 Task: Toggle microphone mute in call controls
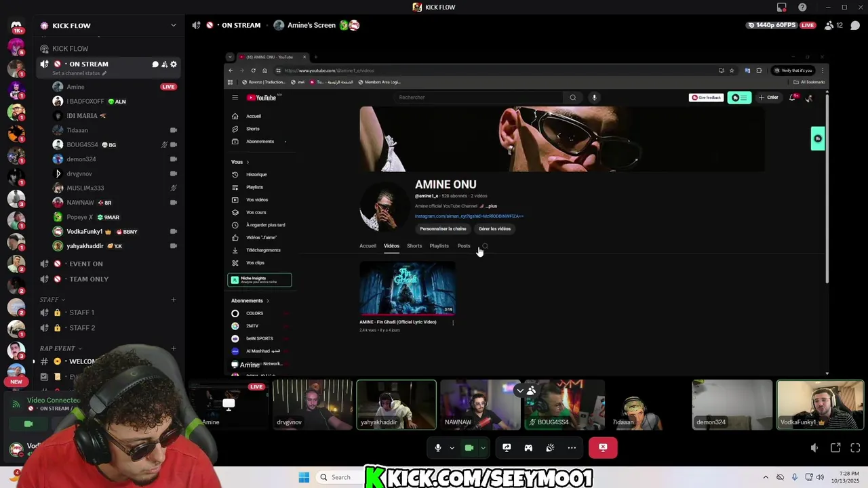(438, 447)
